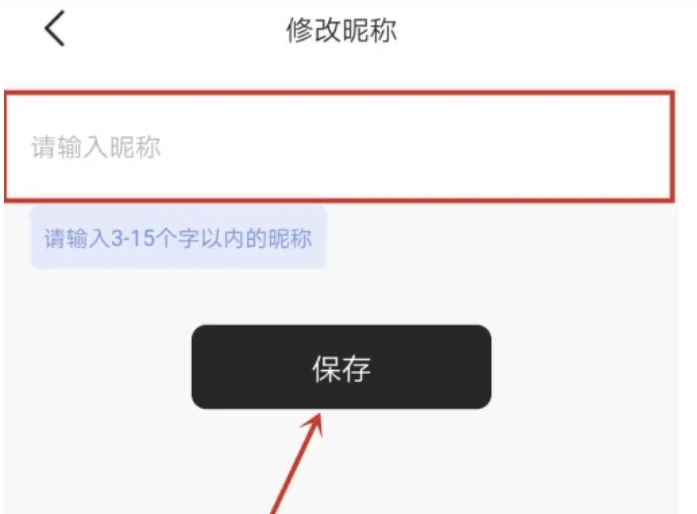Viewport: 697px width, 514px height.
Task: Tap the 3-15 character limit notice
Action: click(x=178, y=237)
